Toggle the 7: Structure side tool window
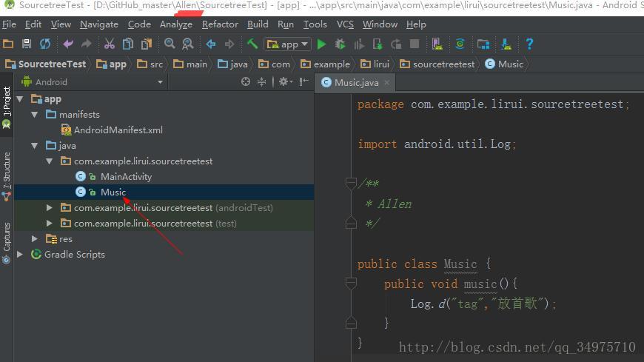Image resolution: width=644 pixels, height=362 pixels. [x=7, y=177]
